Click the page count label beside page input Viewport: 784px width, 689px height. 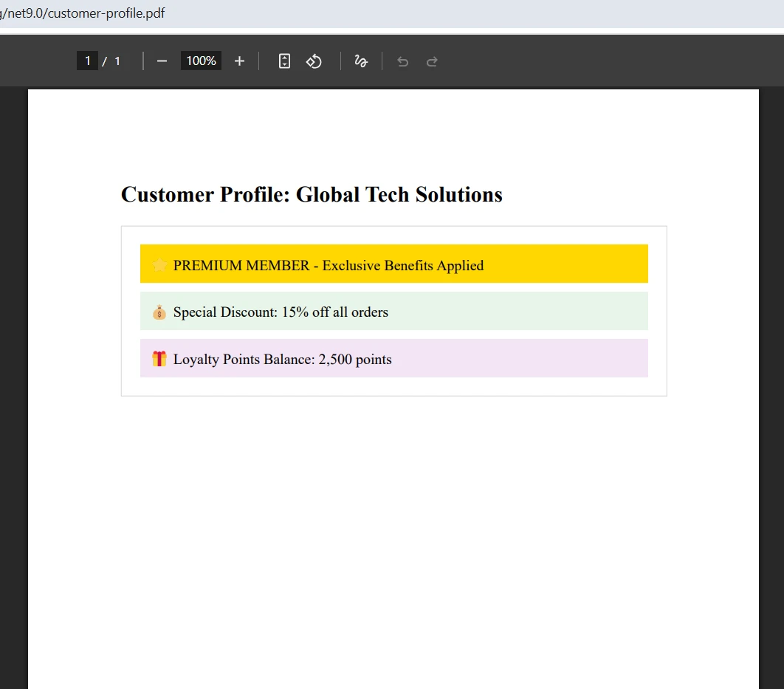[x=117, y=61]
